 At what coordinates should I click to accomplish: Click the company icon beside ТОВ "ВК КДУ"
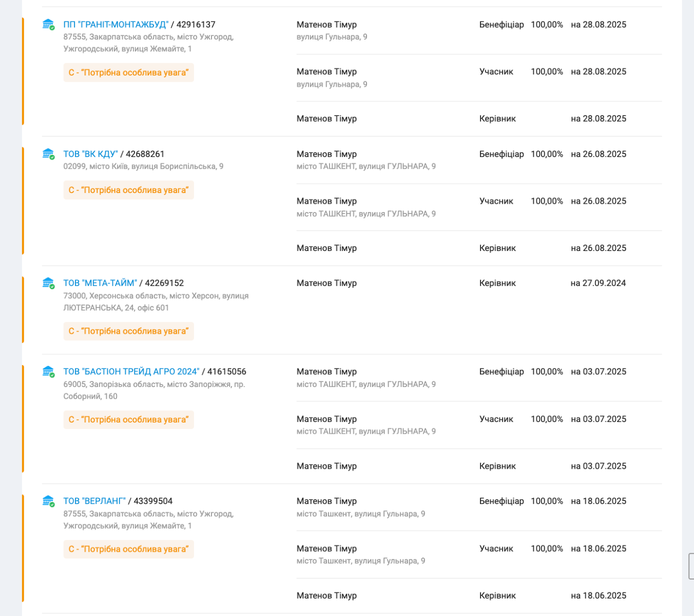48,153
